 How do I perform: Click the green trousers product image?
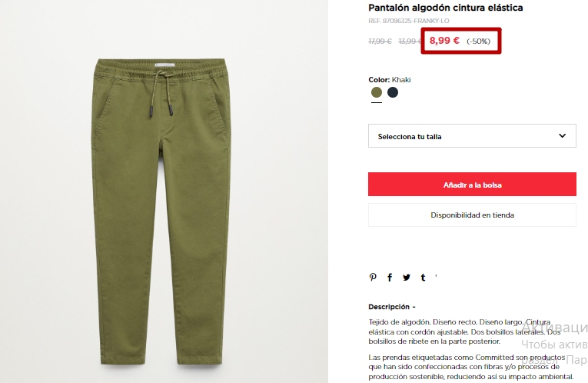[x=161, y=211]
